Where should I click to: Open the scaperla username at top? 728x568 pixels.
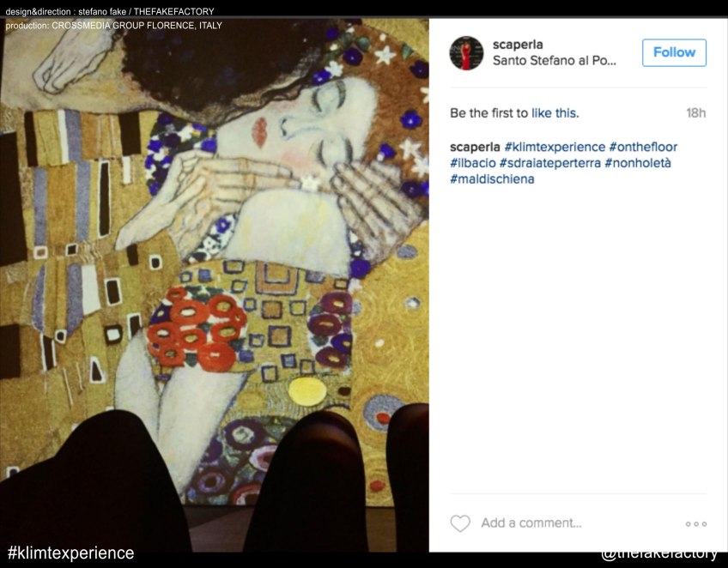click(x=518, y=45)
